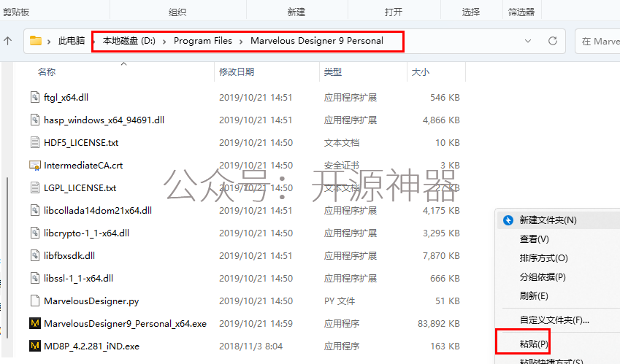Screen dimensions: 620x364
Task: Refresh the folder with the reload icon
Action: (x=553, y=41)
